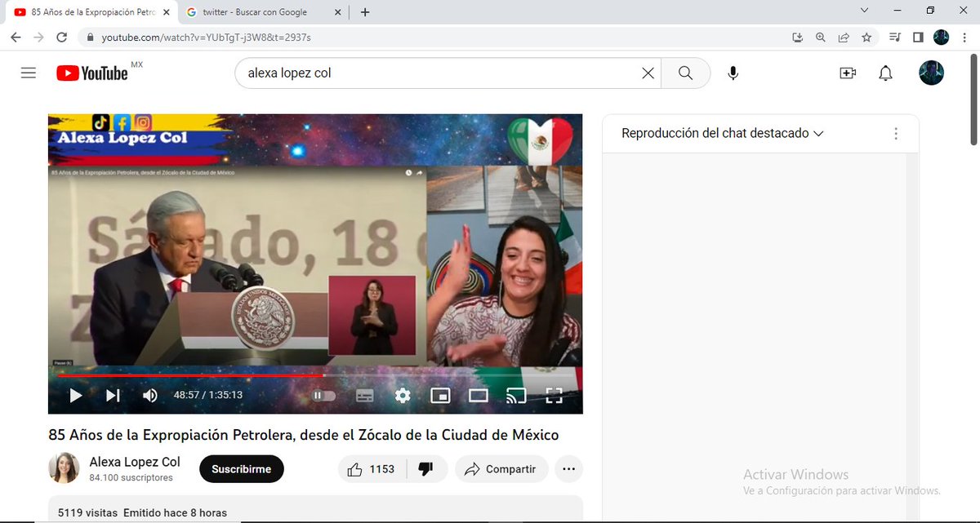The width and height of the screenshot is (980, 523).
Task: Turn on subtitles in player
Action: [x=365, y=396]
